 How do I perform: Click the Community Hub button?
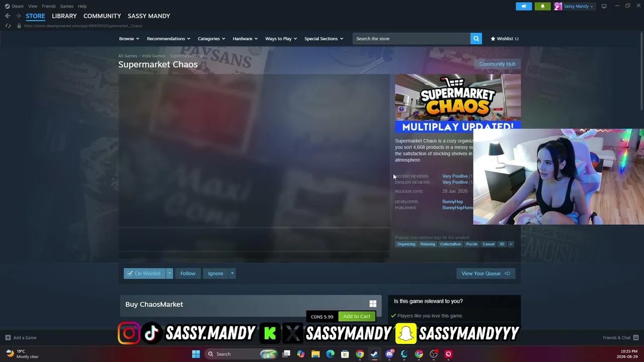tap(497, 64)
